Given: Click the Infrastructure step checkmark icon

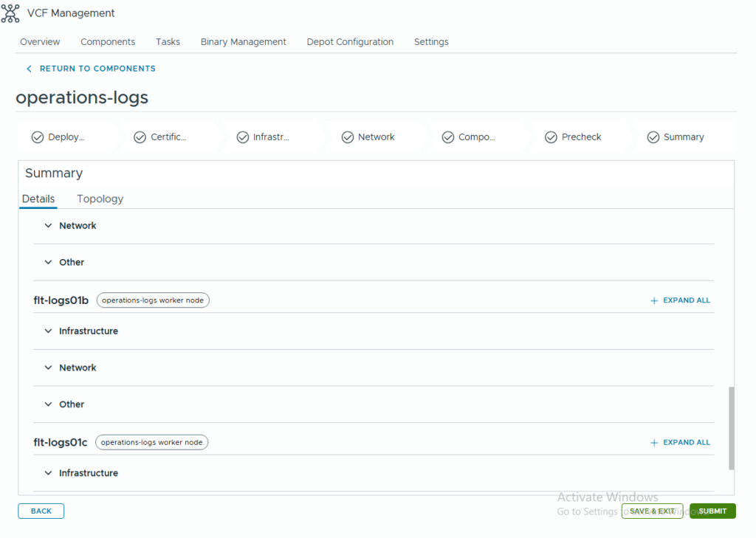Looking at the screenshot, I should coord(242,137).
